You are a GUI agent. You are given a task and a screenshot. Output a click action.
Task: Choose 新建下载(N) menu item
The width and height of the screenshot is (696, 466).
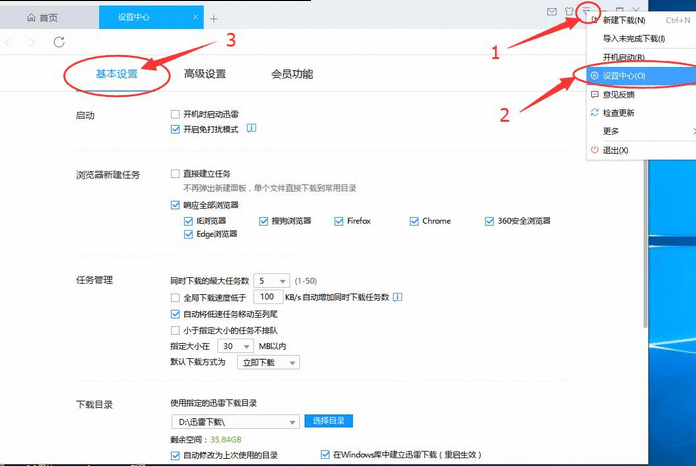(641, 20)
